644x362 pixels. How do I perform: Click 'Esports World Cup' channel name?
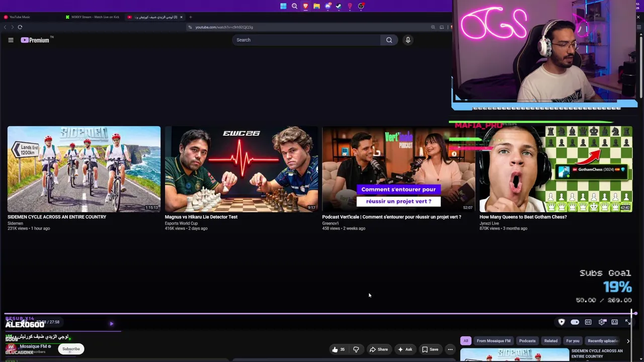(x=181, y=223)
